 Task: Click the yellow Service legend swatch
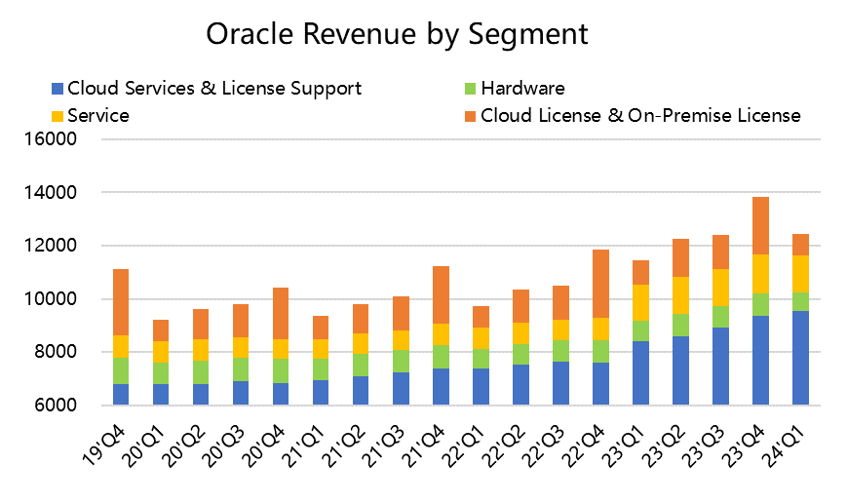58,116
